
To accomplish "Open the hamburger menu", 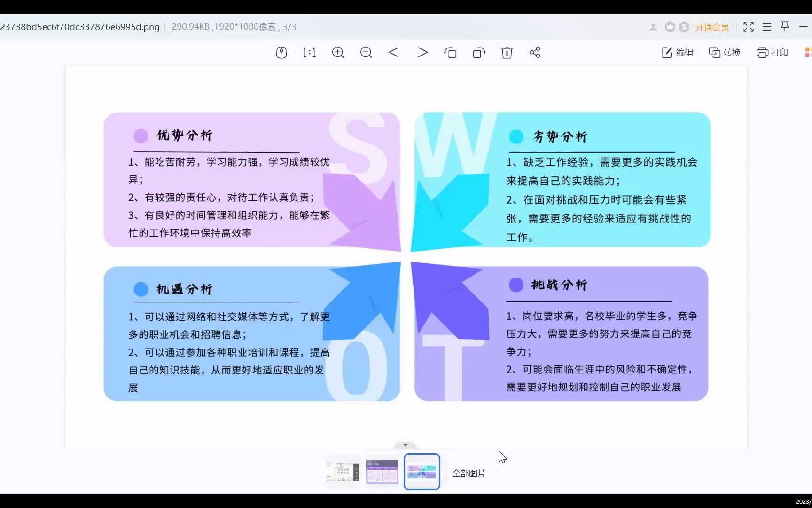I will coord(767,27).
